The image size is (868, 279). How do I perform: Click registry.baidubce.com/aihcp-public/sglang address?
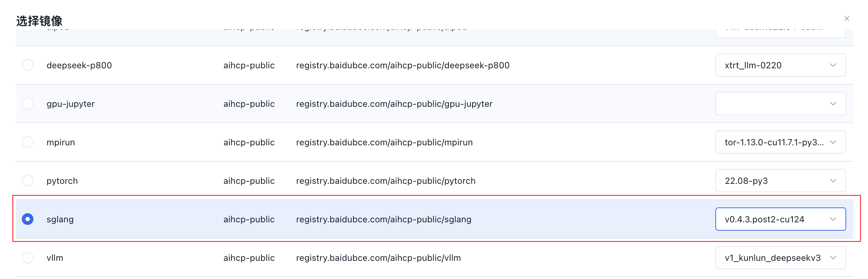tap(383, 219)
